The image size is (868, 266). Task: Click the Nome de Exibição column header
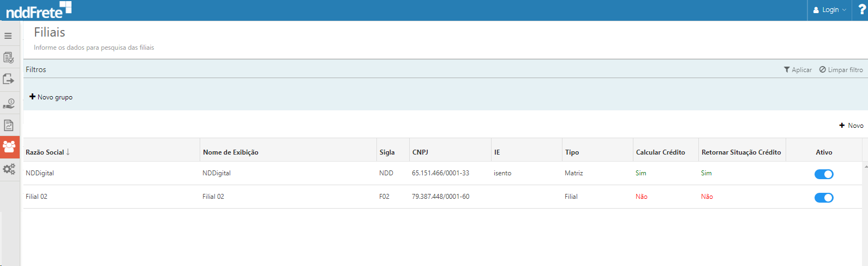(230, 152)
